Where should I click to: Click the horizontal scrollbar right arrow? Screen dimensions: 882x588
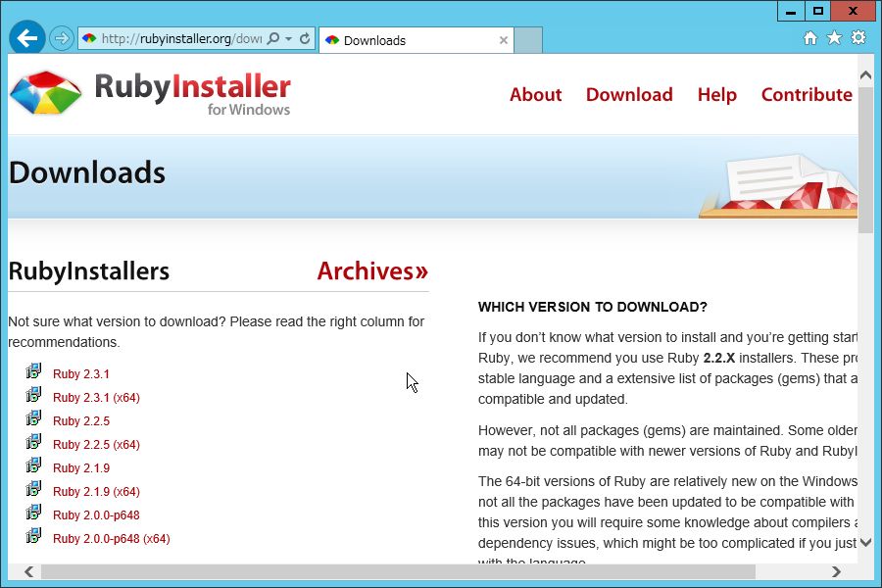coord(837,571)
